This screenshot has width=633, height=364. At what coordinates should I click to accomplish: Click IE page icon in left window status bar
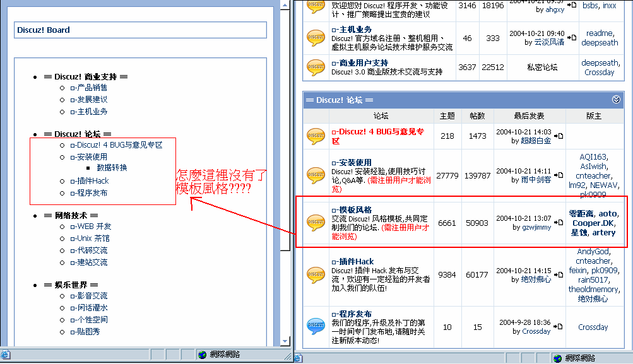(x=5, y=355)
